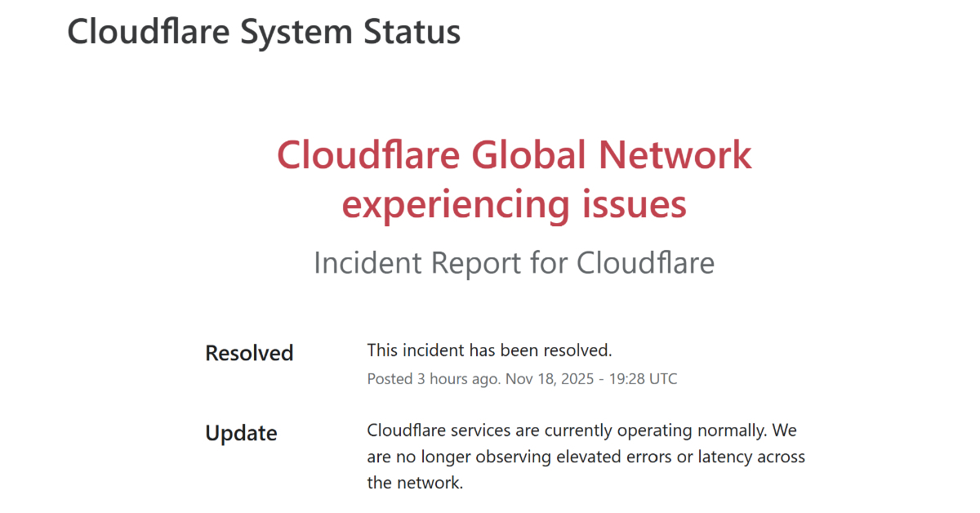Click the "This incident has been resolved." message
Image resolution: width=980 pixels, height=513 pixels.
489,350
